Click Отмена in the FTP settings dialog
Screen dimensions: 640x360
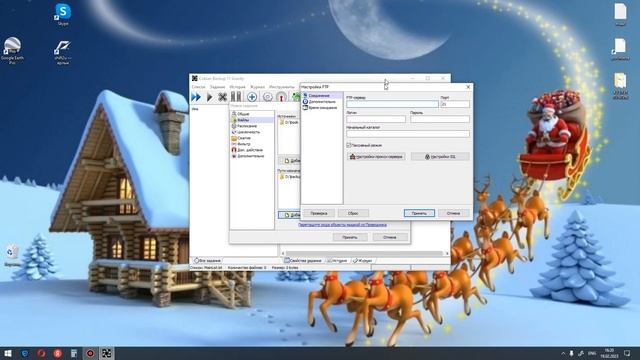tap(453, 213)
